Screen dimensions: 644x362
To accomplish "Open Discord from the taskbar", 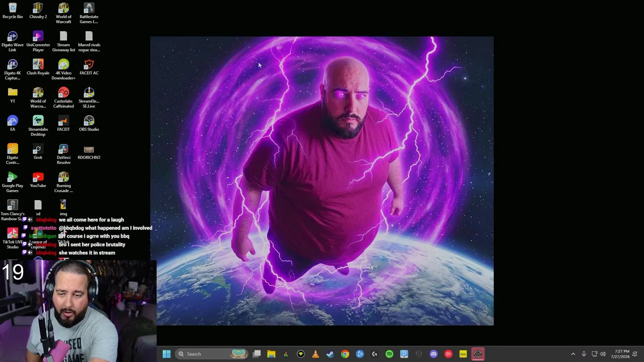I will coord(434,354).
